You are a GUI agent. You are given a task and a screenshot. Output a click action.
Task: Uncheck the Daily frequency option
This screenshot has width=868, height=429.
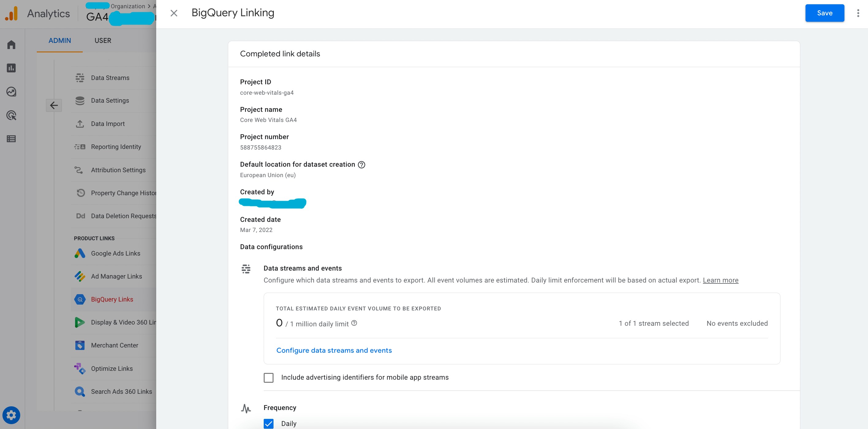(269, 423)
